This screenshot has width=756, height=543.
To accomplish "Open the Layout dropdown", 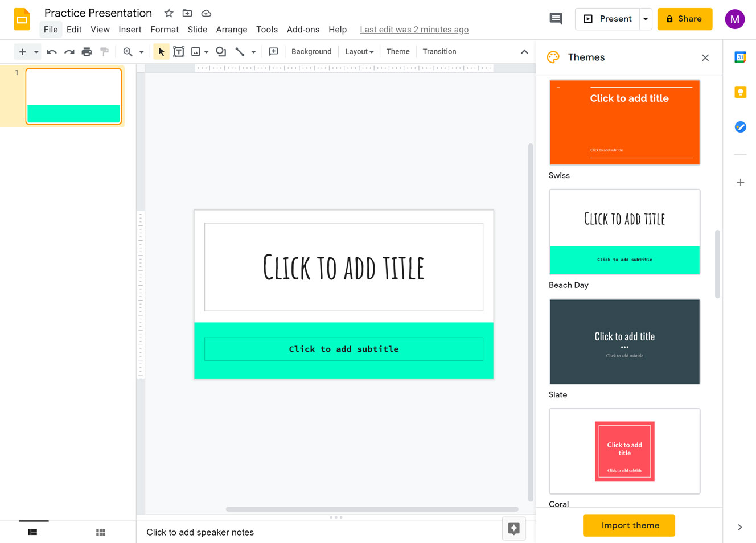I will coord(359,52).
